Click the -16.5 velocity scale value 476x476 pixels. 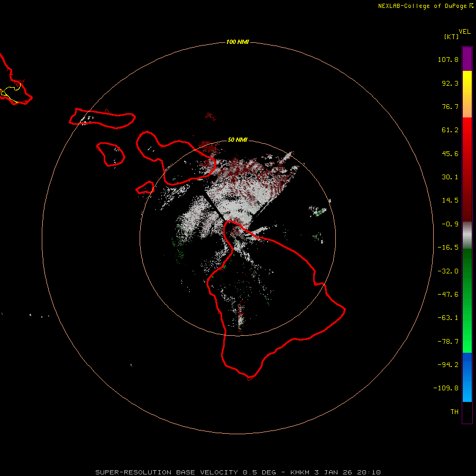[x=448, y=248]
